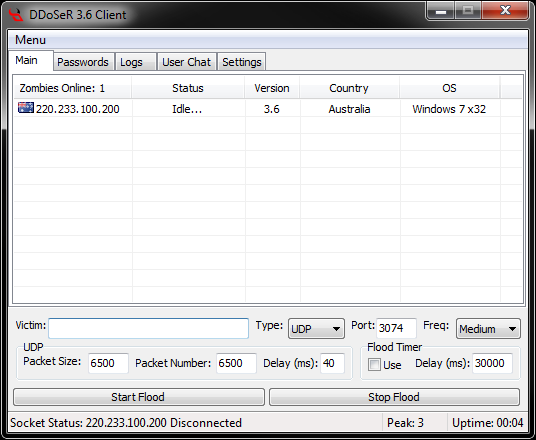Click the DDoSeR app icon in title bar
536x440 pixels.
click(x=16, y=15)
